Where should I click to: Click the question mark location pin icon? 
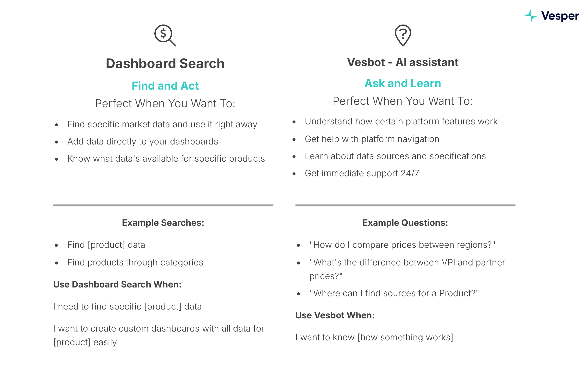point(403,36)
